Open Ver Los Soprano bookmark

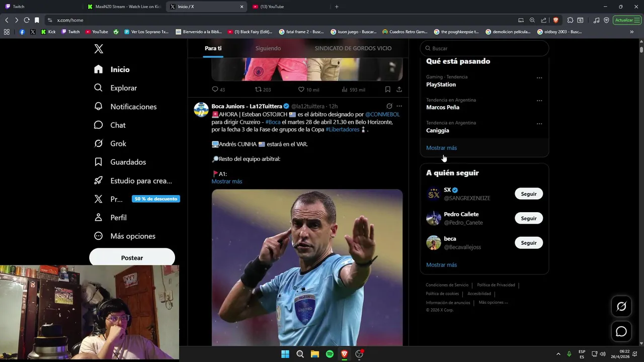coord(145,32)
